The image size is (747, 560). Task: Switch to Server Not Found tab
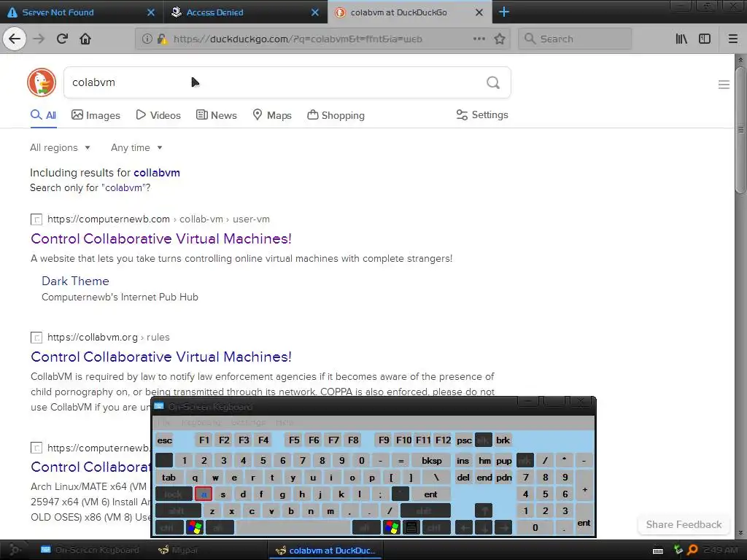[x=82, y=12]
